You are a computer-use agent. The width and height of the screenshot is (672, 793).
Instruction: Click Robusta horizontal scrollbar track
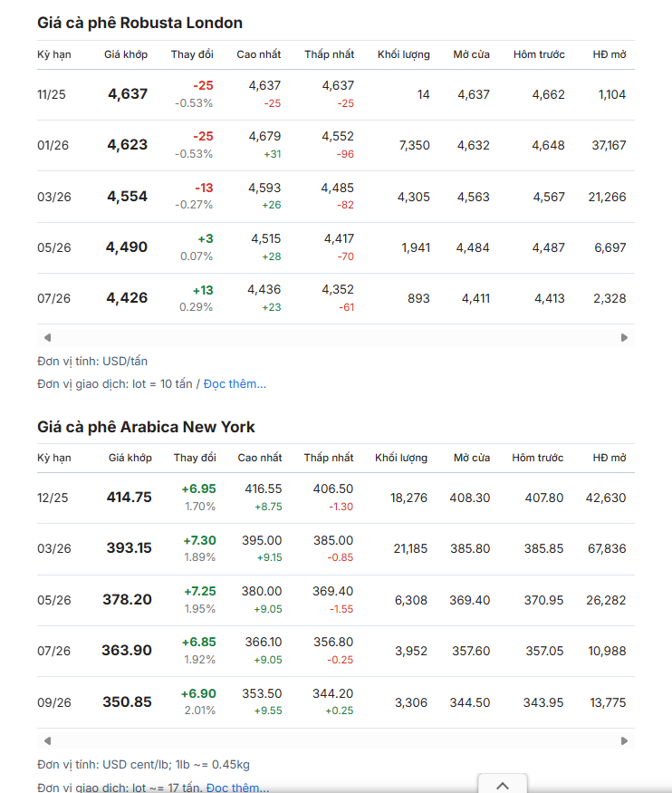point(335,337)
